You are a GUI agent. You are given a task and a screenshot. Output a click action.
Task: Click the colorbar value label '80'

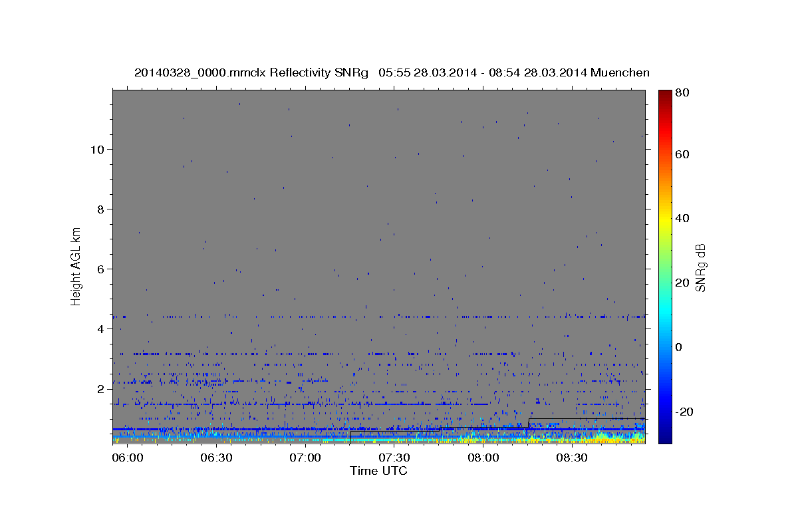(682, 92)
